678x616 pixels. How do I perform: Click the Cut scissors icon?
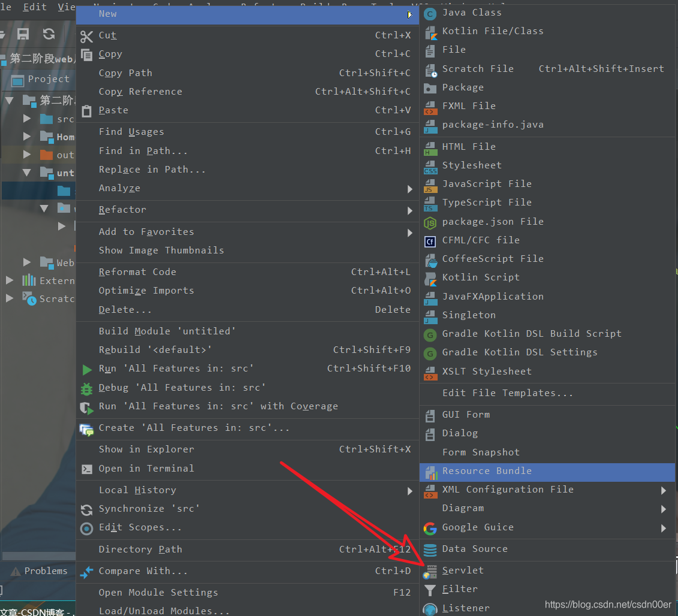86,37
